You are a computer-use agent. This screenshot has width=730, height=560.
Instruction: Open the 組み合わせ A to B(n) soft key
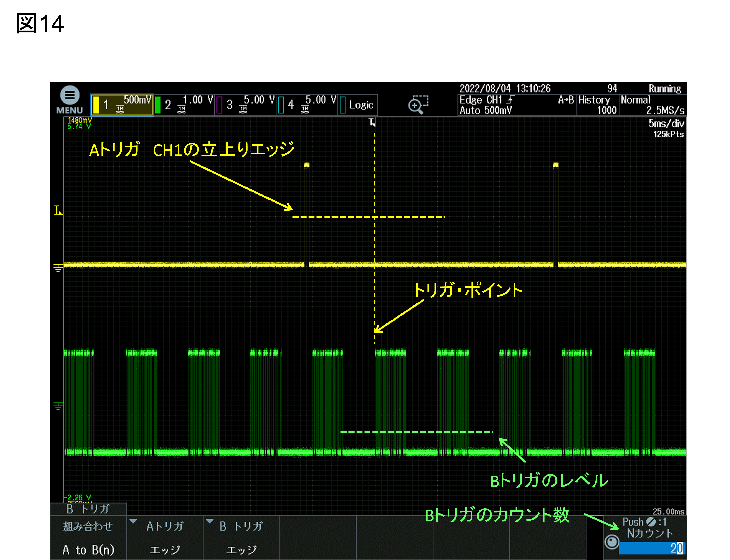click(x=88, y=538)
